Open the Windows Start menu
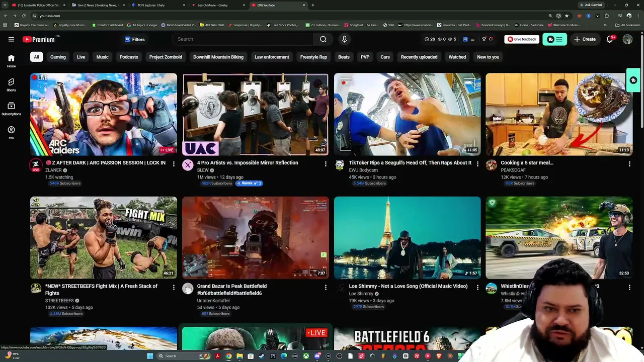Viewport: 644px width, 362px height. 149,356
